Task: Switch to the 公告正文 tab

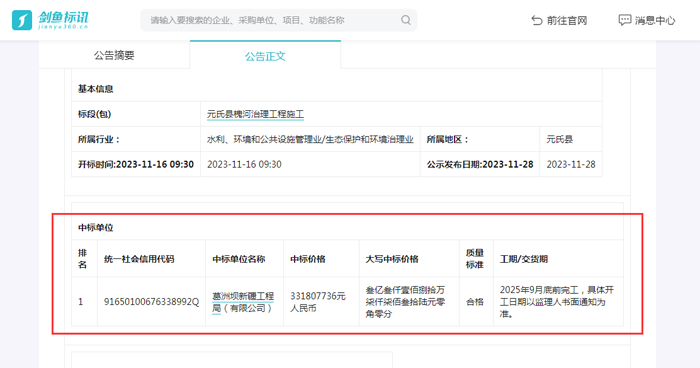Action: point(265,55)
